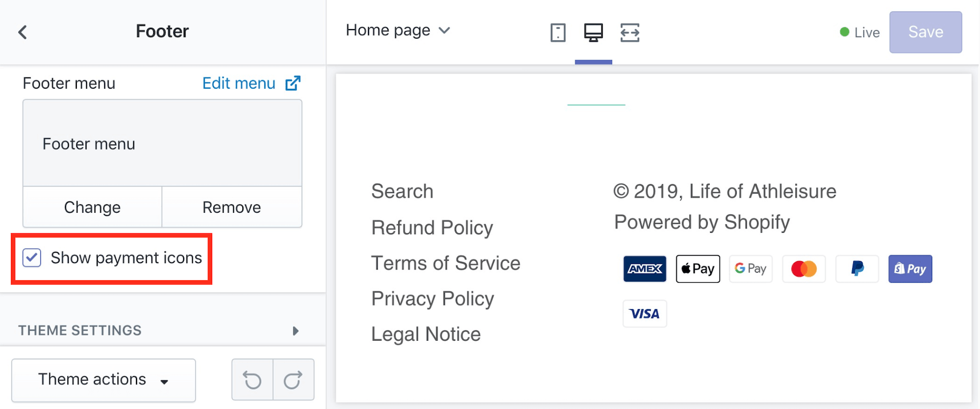This screenshot has width=980, height=409.
Task: Click the Amex payment icon
Action: pos(645,269)
